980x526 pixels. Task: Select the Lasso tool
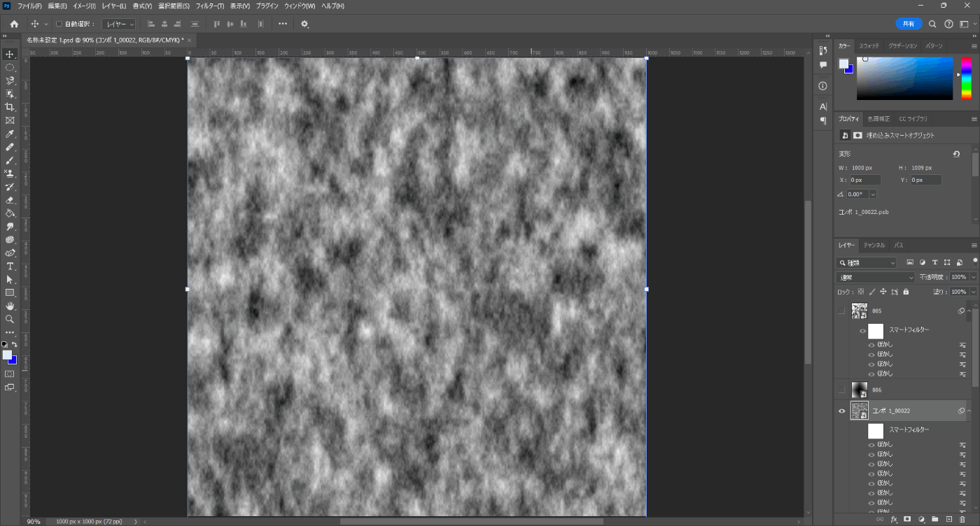click(x=10, y=80)
